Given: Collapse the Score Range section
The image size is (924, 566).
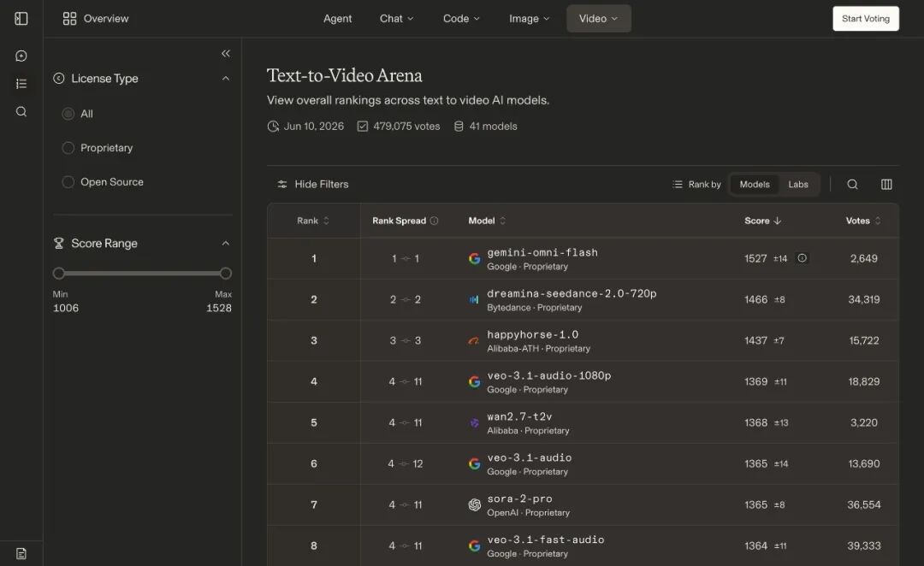Looking at the screenshot, I should (226, 244).
